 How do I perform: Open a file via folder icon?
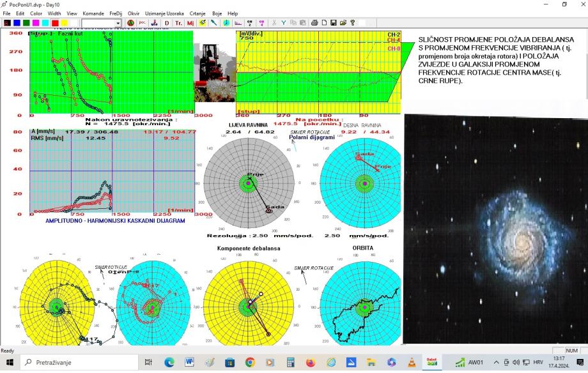coord(343,23)
